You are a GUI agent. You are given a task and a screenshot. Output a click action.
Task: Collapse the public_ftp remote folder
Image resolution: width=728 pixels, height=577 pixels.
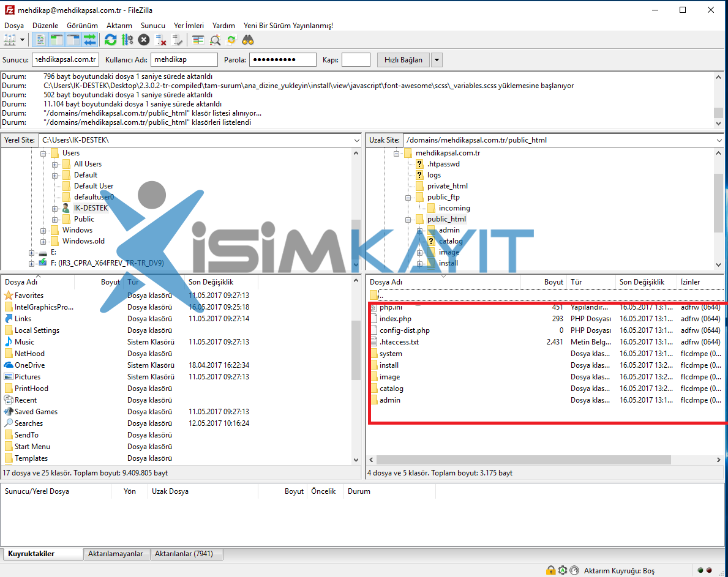click(x=408, y=198)
